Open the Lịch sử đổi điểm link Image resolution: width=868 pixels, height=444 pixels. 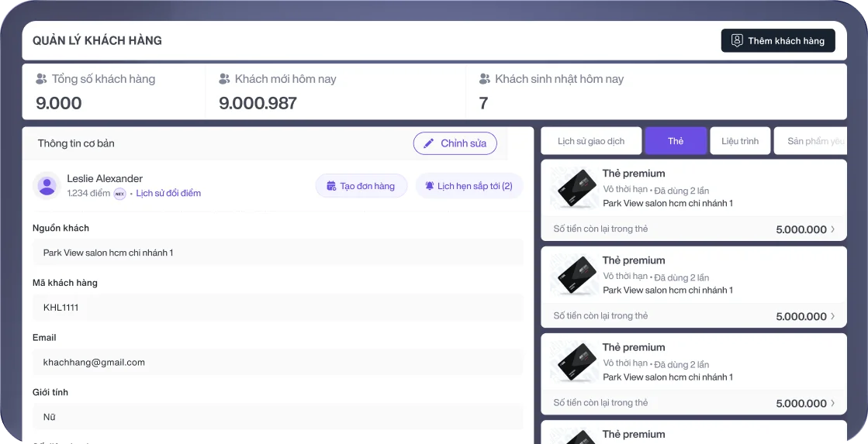[168, 194]
